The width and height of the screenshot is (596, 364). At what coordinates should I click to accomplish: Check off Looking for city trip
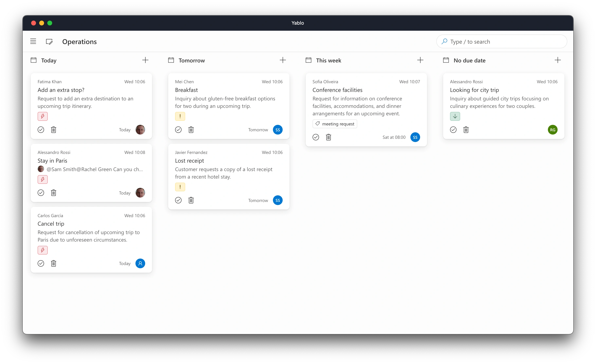pos(453,130)
